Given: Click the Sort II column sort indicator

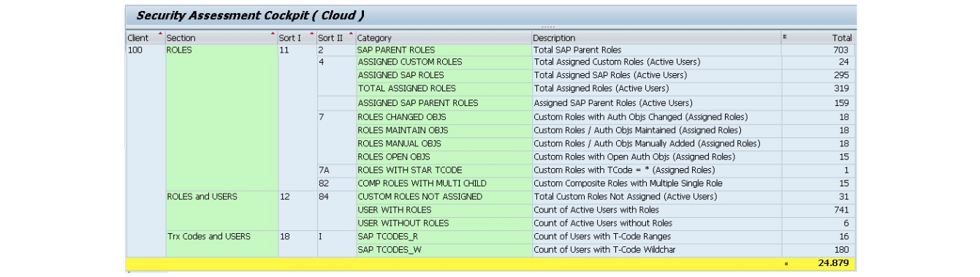Looking at the screenshot, I should click(x=351, y=34).
